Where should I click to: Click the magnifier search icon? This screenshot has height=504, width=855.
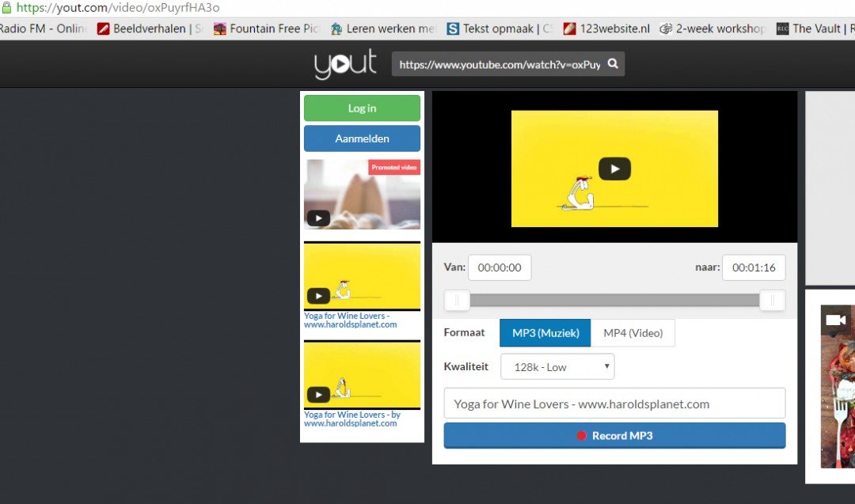point(614,64)
